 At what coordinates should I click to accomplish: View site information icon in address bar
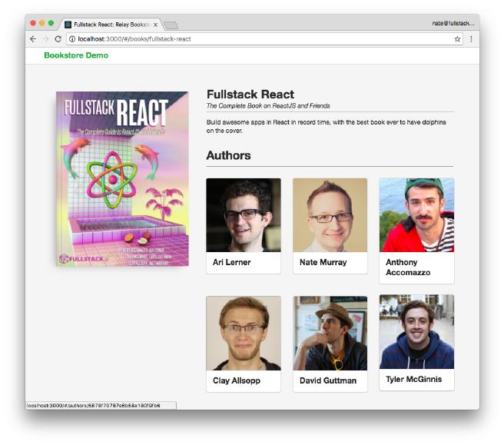pyautogui.click(x=72, y=39)
